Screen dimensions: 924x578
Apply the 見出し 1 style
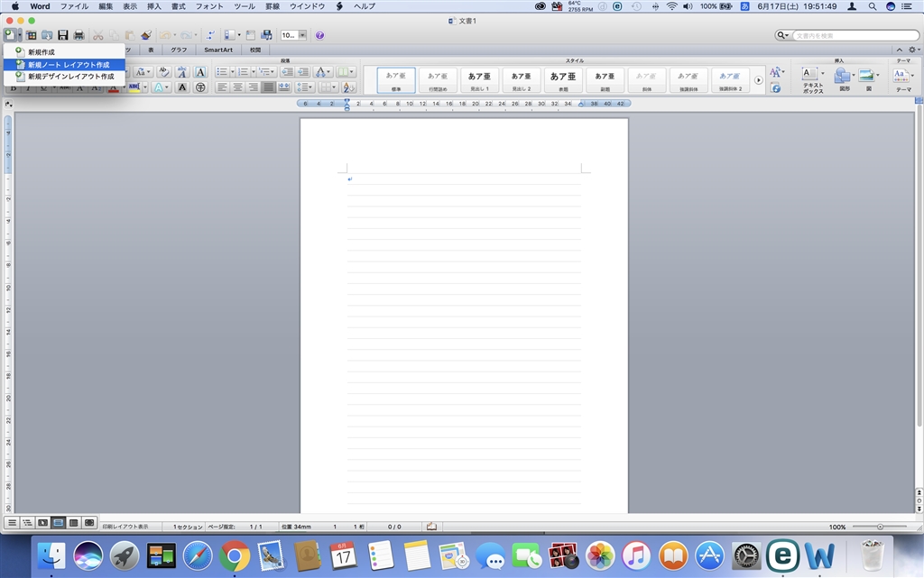[479, 80]
